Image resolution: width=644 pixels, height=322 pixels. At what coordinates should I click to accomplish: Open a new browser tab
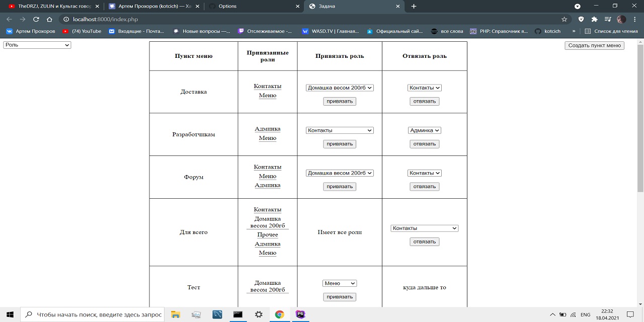tap(414, 6)
